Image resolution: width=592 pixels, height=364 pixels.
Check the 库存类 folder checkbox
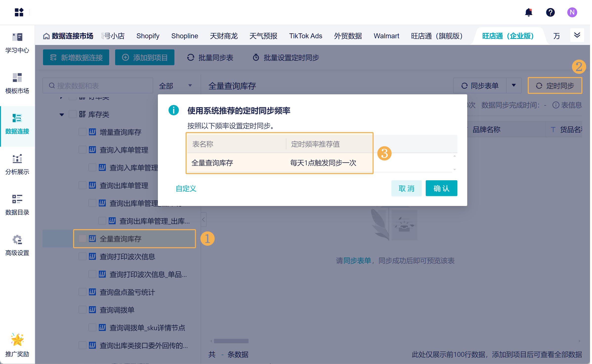pyautogui.click(x=72, y=114)
